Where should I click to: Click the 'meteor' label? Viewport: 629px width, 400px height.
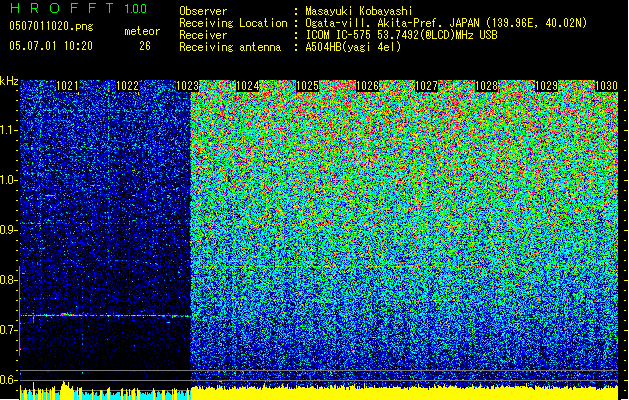[142, 31]
